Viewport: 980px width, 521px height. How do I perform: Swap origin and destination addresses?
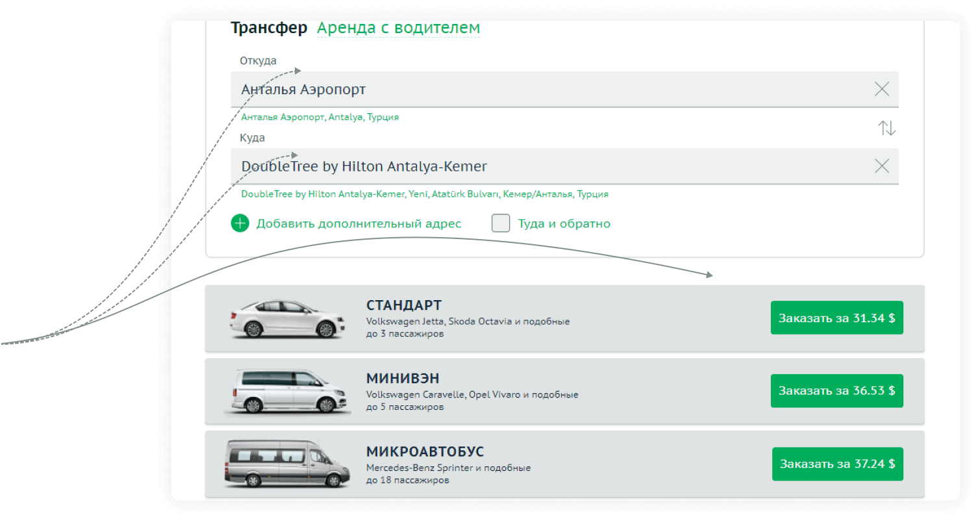(886, 129)
